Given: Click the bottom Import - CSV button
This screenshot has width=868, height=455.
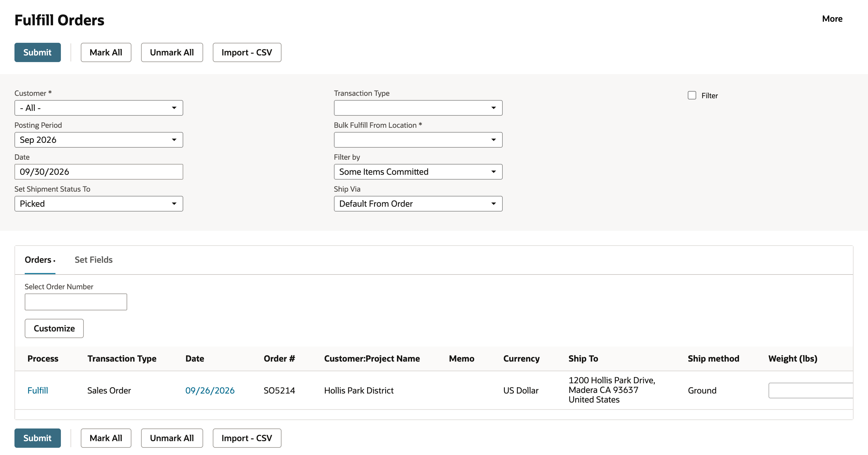Looking at the screenshot, I should (247, 438).
